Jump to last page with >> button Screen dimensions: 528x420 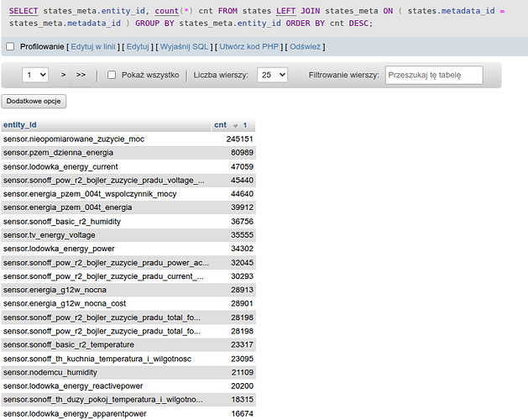(x=81, y=75)
